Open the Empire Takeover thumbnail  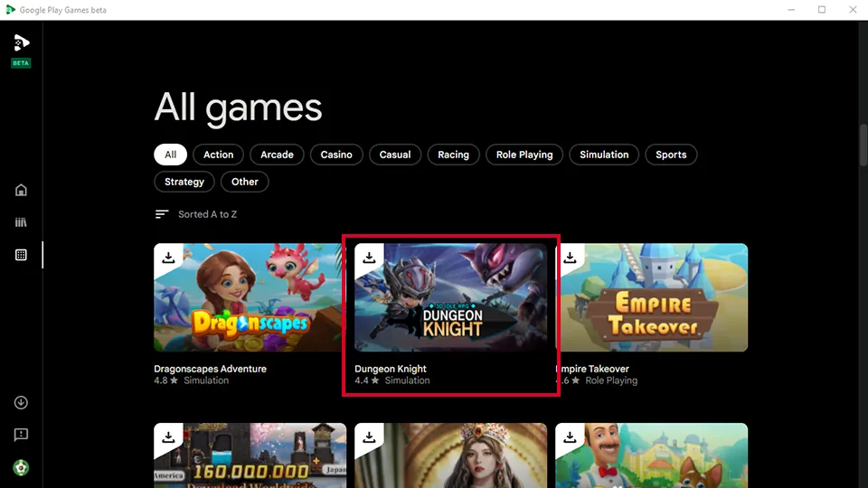[652, 297]
